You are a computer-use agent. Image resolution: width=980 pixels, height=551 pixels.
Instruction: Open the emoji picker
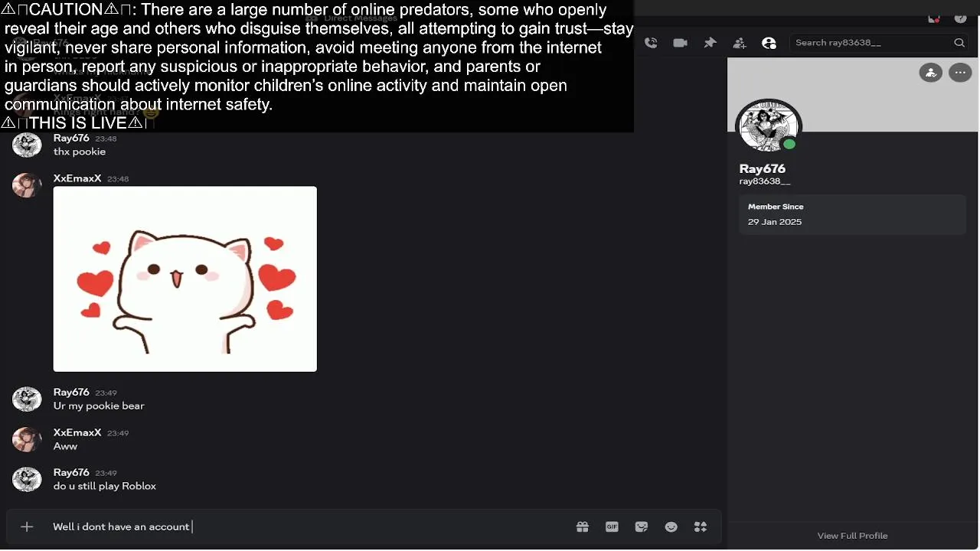click(671, 527)
